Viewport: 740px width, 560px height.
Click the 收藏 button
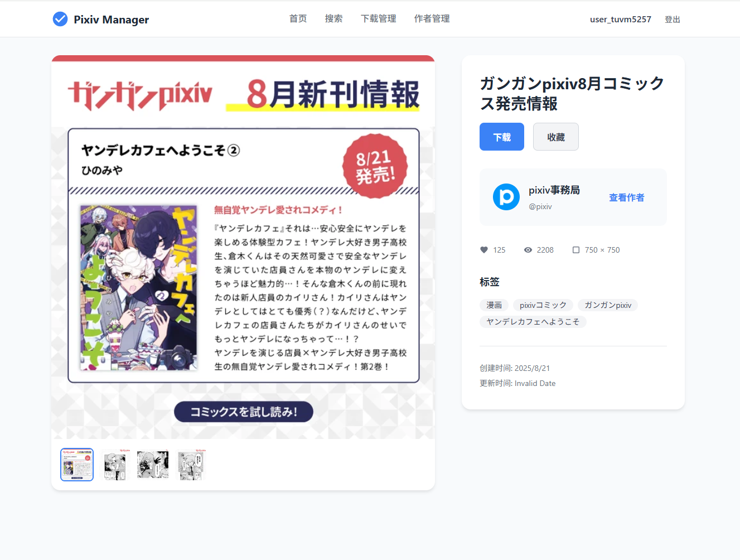coord(556,137)
